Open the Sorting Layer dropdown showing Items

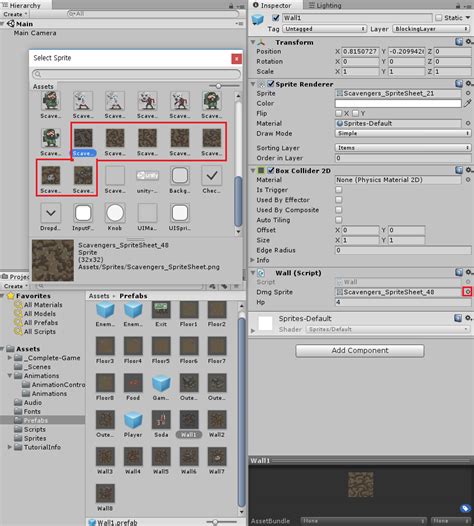pos(403,148)
